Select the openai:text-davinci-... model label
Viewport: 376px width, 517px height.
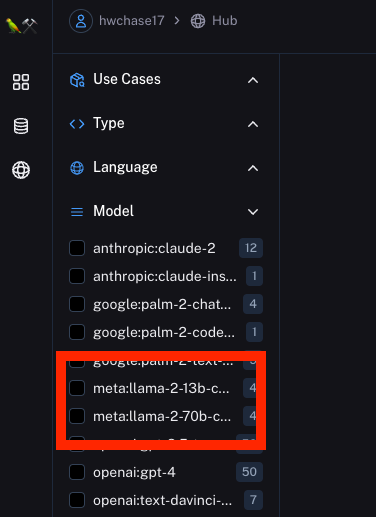coord(162,500)
